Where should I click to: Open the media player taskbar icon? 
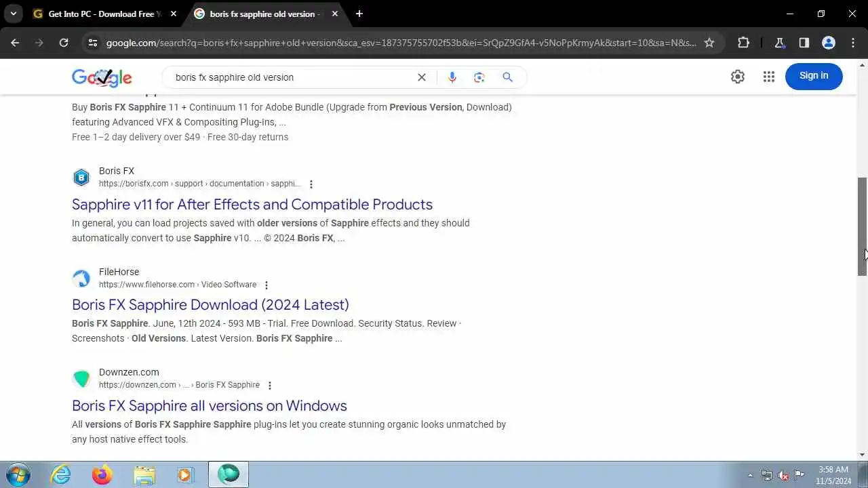tap(185, 474)
